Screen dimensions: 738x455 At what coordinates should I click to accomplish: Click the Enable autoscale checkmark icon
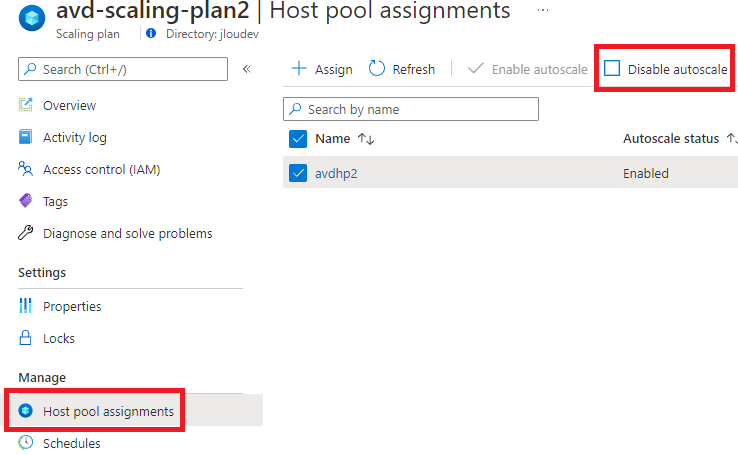[475, 68]
